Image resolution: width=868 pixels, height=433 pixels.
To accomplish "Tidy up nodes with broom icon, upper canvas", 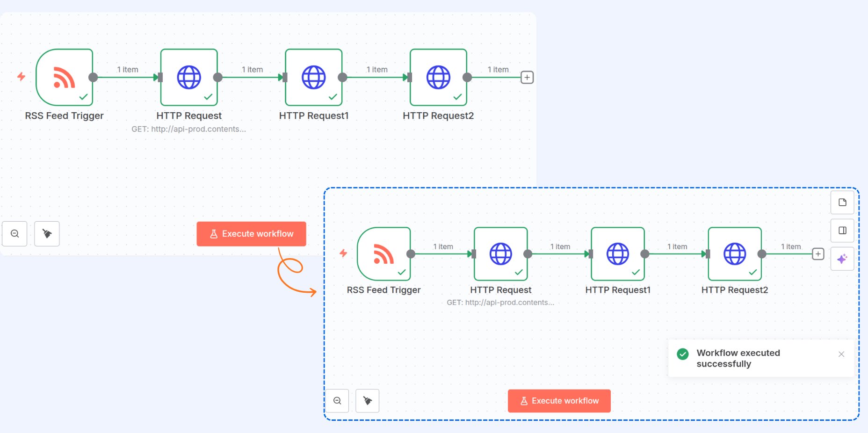I will click(x=47, y=234).
